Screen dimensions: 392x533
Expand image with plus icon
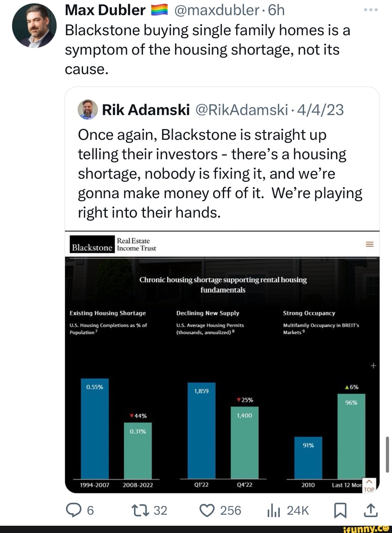373,366
